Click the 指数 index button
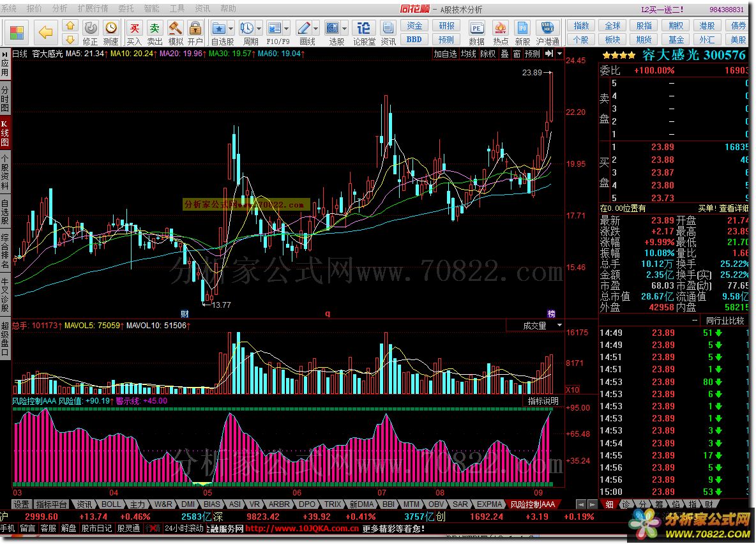The height and width of the screenshot is (544, 756). 581,26
